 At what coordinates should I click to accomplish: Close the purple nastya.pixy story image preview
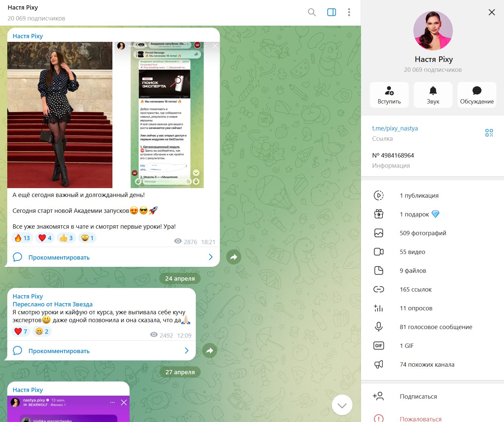click(x=124, y=402)
